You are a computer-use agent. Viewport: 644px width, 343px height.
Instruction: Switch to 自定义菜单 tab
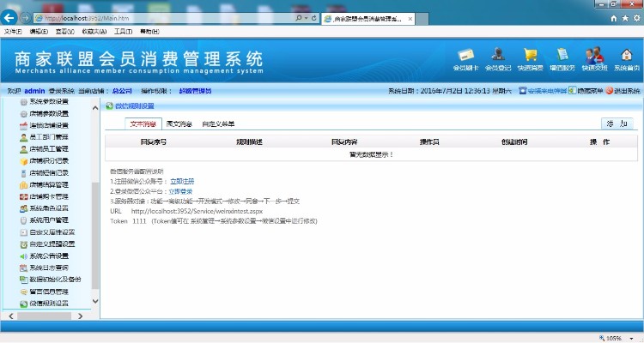point(218,123)
